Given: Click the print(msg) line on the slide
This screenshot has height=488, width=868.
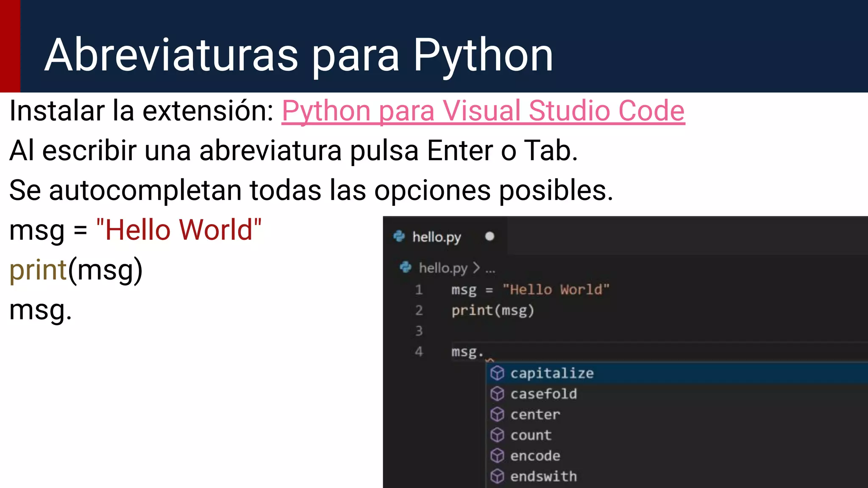Looking at the screenshot, I should (76, 271).
